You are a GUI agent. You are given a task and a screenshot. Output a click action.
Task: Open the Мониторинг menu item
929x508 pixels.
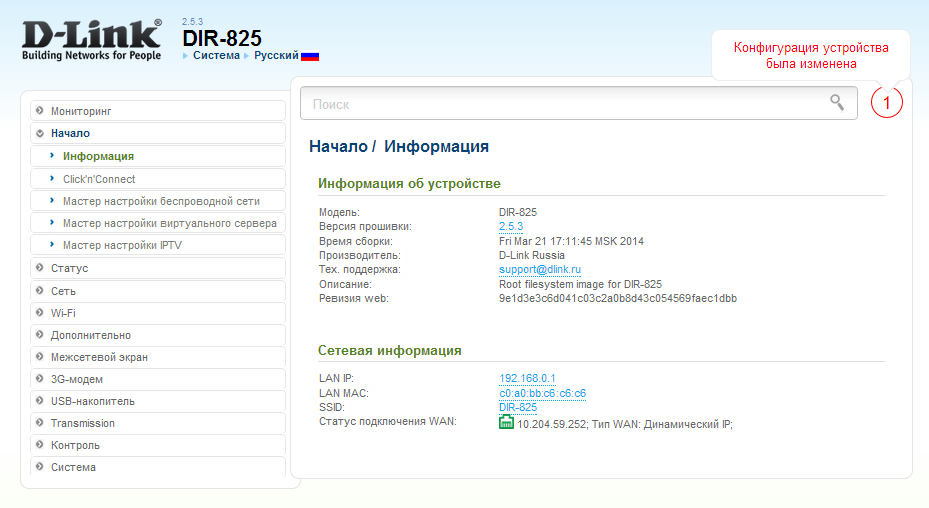point(158,111)
